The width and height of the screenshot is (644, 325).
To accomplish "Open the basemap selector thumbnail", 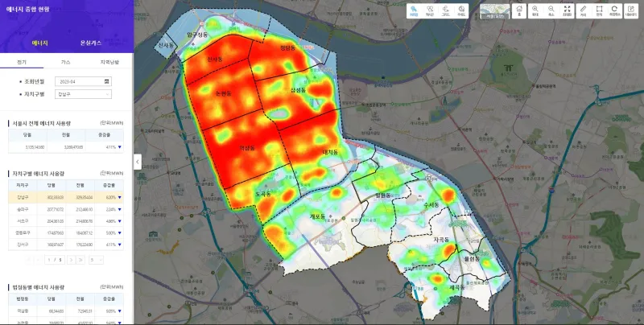I will click(x=492, y=10).
